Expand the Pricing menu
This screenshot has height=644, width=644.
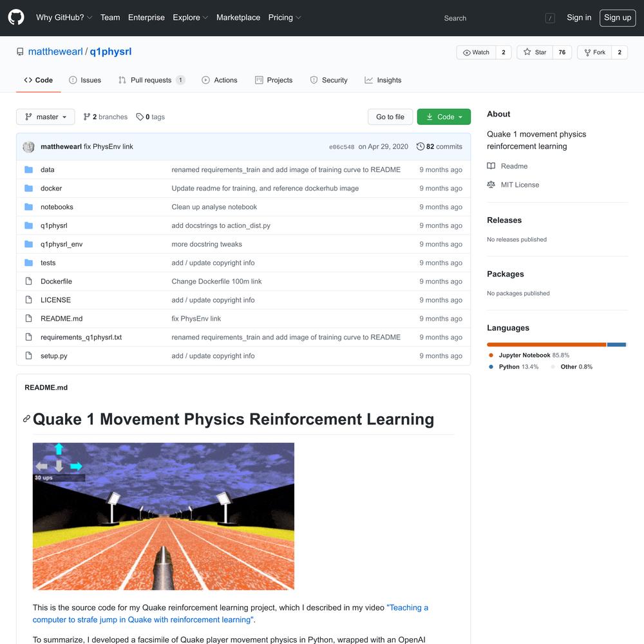pyautogui.click(x=284, y=17)
